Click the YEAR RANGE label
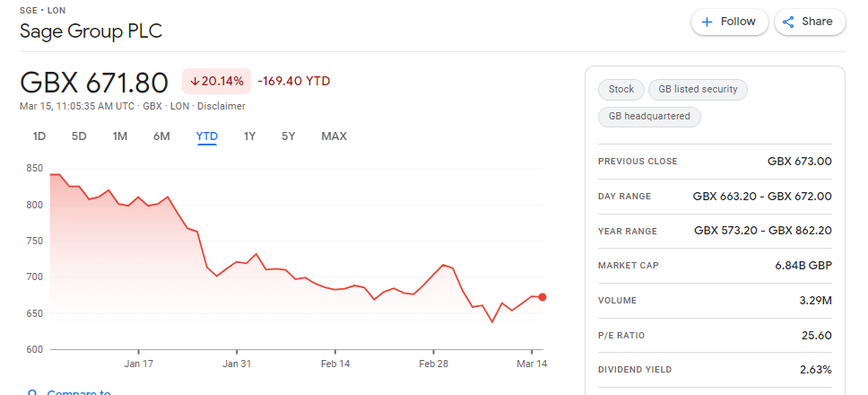Screen dimensions: 868x395 click(x=628, y=231)
